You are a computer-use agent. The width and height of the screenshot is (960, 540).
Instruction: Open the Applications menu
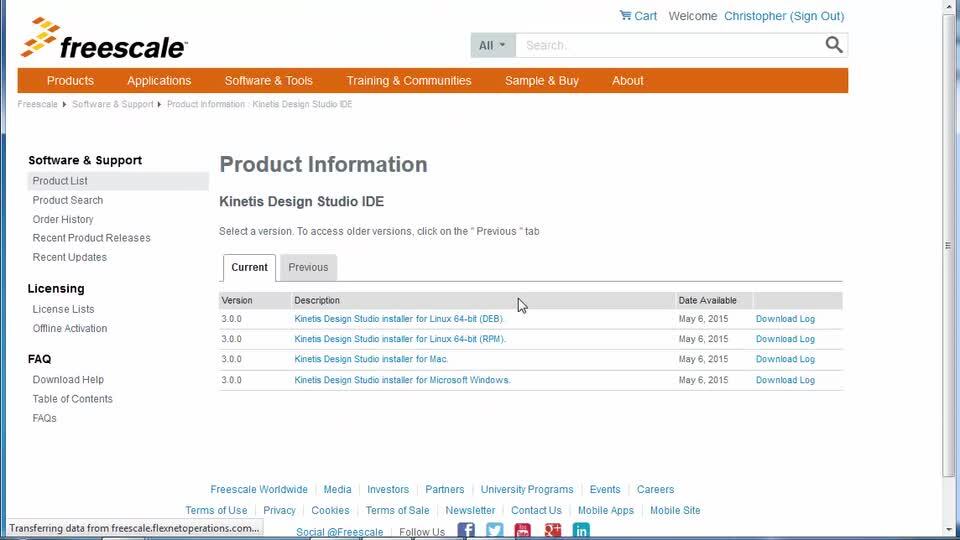pyautogui.click(x=159, y=81)
